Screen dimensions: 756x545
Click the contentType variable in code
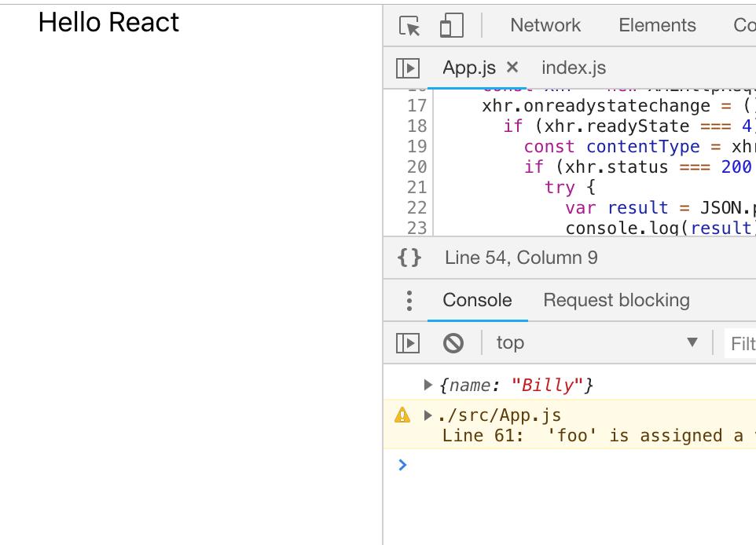click(x=643, y=147)
